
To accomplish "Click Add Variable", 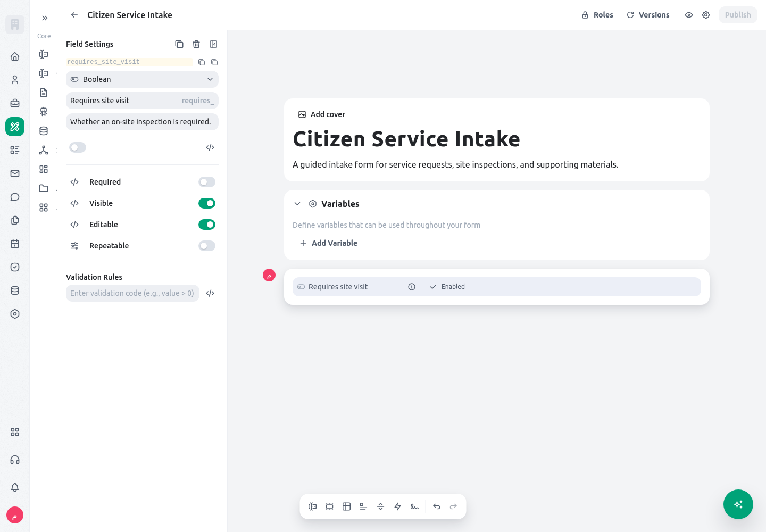I will click(329, 243).
